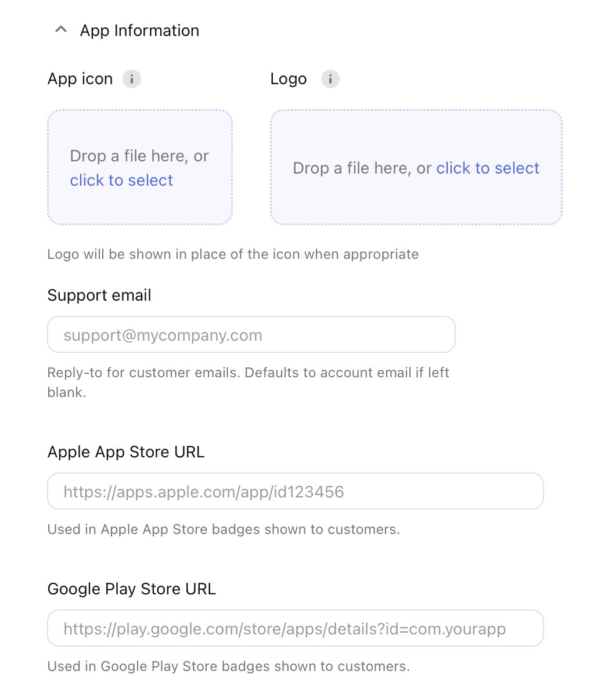Screen dimensions: 612x700
Task: Focus the Support email input field
Action: [251, 335]
